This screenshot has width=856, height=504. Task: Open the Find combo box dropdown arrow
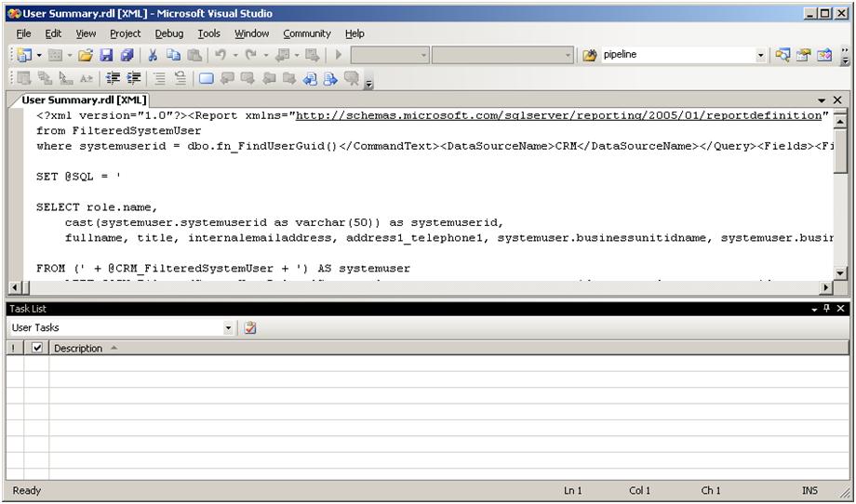point(761,55)
